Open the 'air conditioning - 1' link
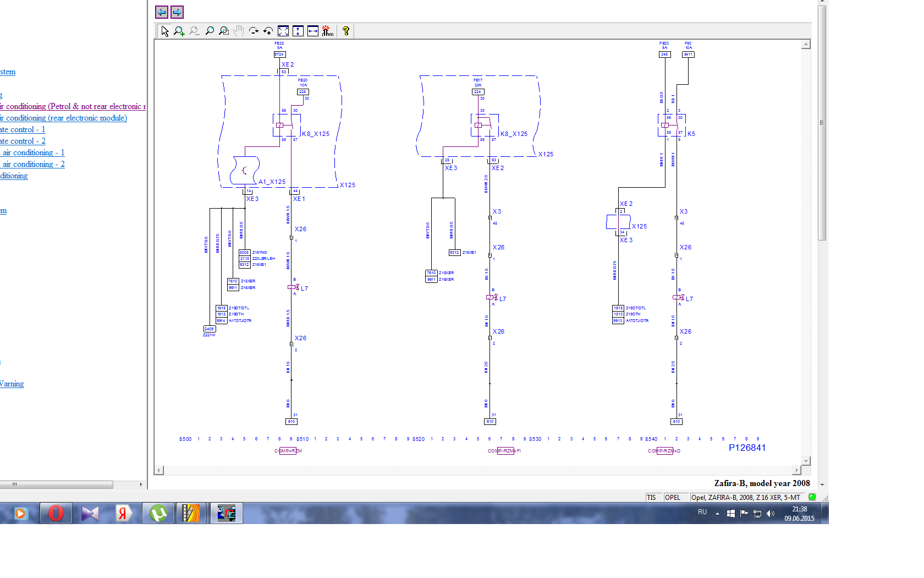Image resolution: width=924 pixels, height=578 pixels. [x=33, y=152]
